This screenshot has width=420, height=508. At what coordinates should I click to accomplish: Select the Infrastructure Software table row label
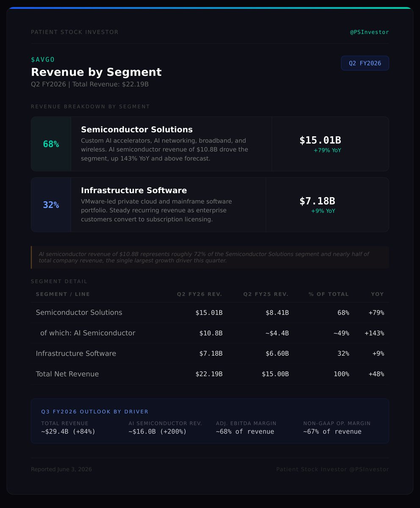coord(76,353)
